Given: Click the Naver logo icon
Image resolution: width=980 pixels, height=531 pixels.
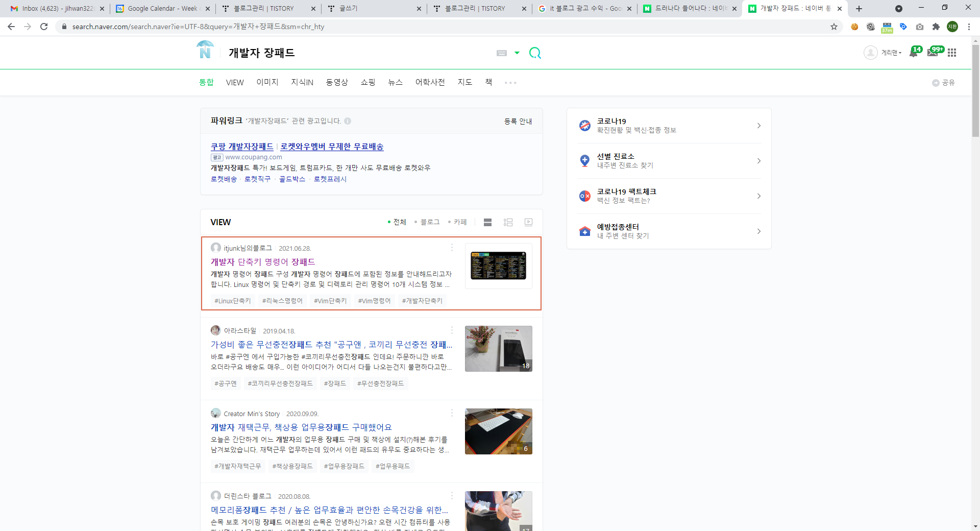Looking at the screenshot, I should click(x=205, y=50).
